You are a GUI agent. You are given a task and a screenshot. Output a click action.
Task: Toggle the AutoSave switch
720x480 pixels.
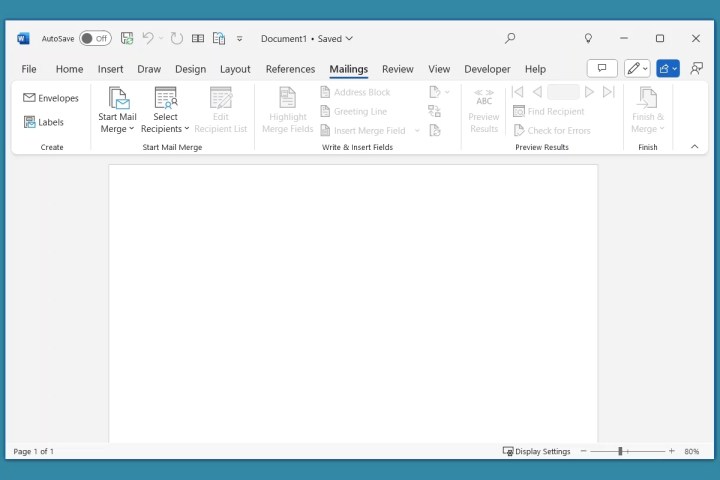tap(95, 38)
